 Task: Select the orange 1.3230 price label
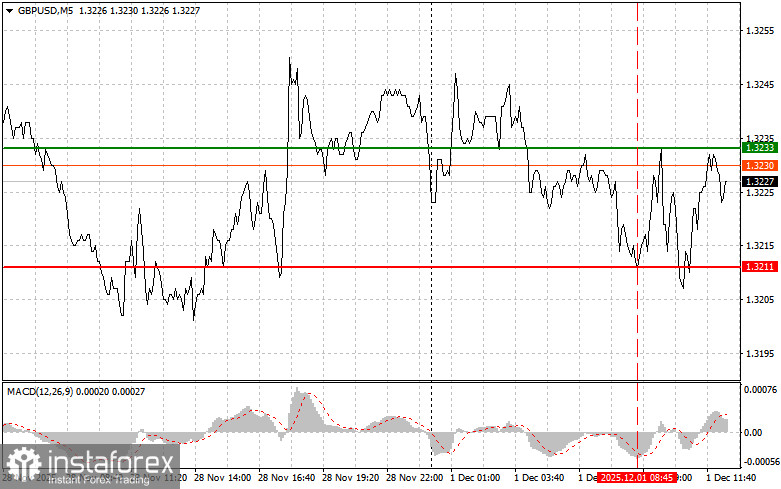(x=760, y=165)
